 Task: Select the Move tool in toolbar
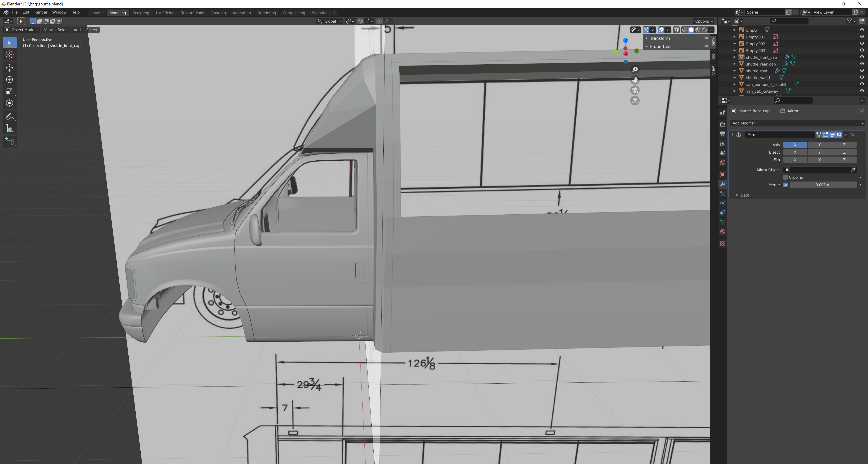click(x=9, y=68)
